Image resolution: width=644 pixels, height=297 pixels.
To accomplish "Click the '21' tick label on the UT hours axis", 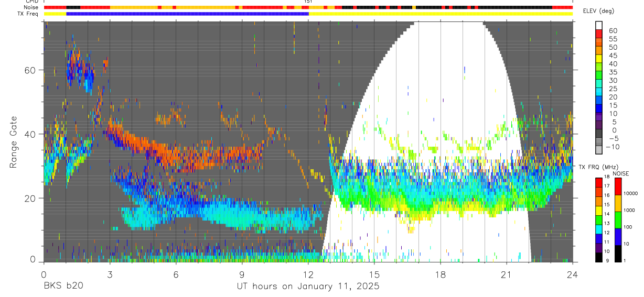I will tap(507, 274).
